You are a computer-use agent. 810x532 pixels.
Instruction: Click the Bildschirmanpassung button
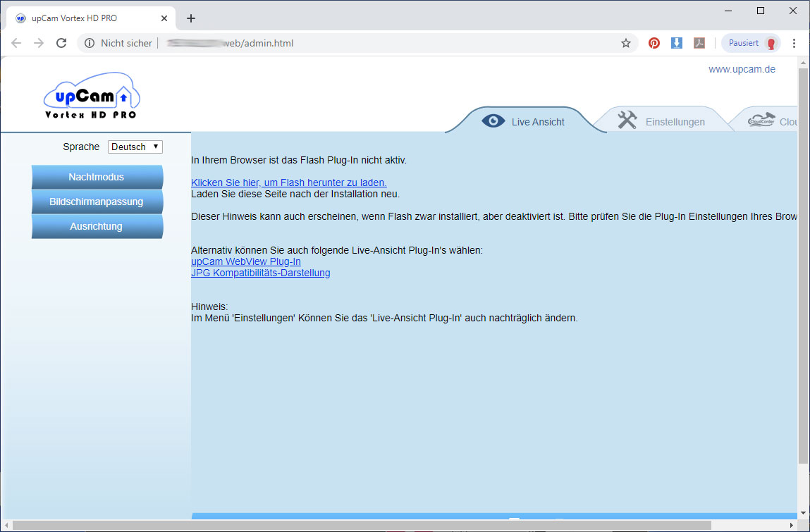coord(97,202)
